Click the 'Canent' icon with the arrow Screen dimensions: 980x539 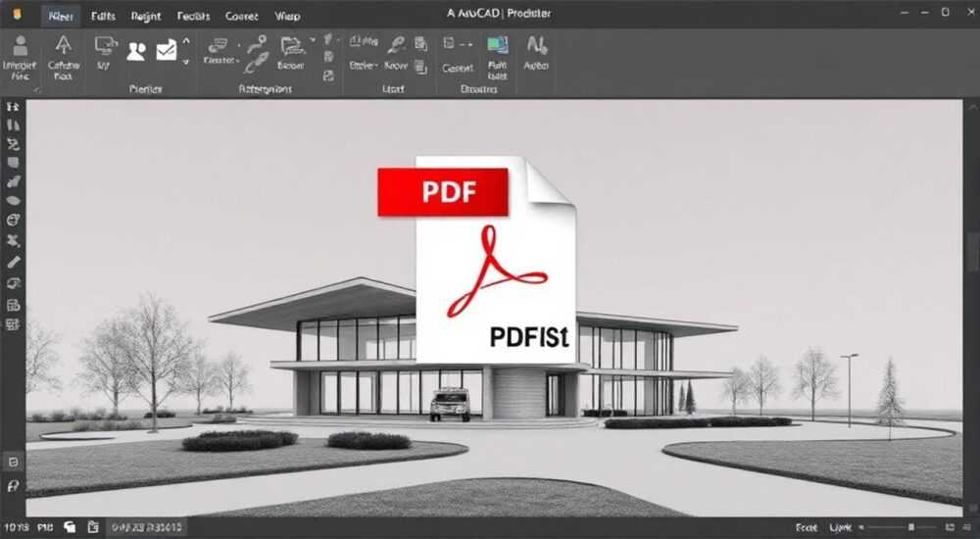pos(458,44)
